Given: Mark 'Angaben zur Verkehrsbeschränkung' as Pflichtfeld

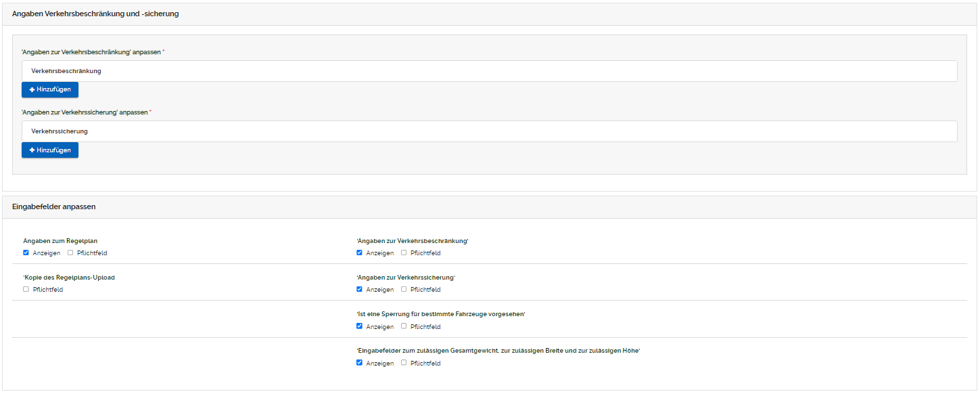Looking at the screenshot, I should [x=404, y=253].
